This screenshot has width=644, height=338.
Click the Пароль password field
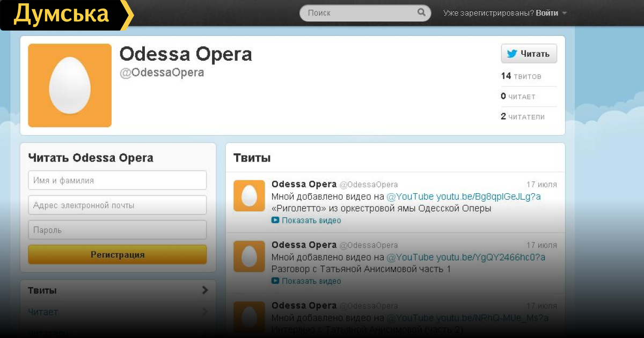click(x=117, y=230)
